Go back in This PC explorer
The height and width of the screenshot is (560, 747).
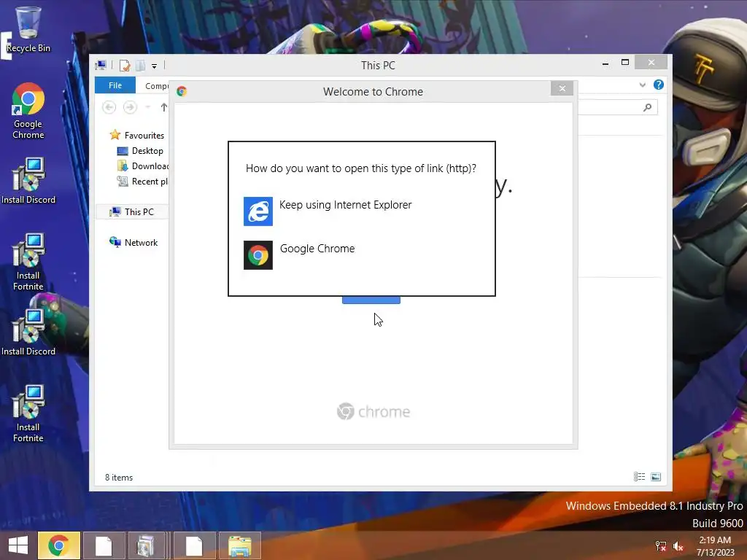[109, 107]
